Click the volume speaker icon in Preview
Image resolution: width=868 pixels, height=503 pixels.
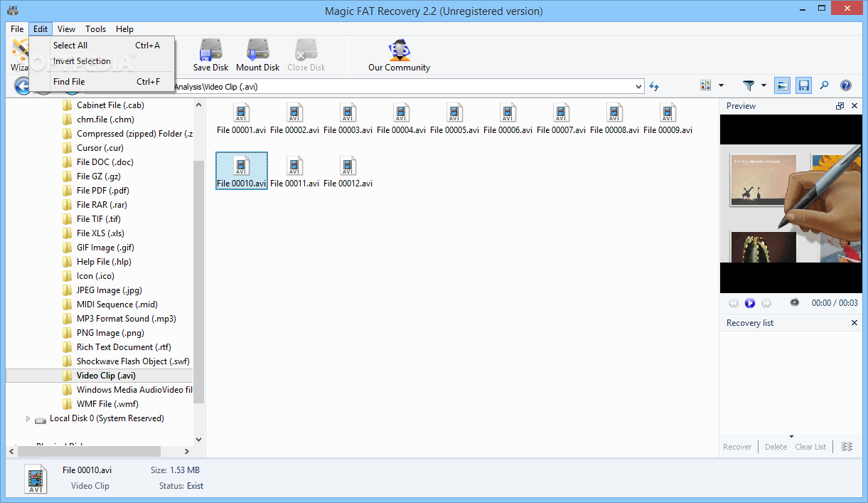[795, 302]
